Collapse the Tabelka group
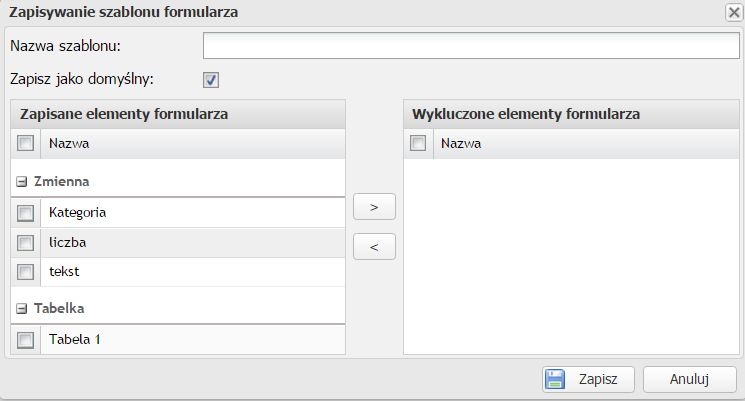Viewport: 745px width, 401px height. tap(21, 309)
